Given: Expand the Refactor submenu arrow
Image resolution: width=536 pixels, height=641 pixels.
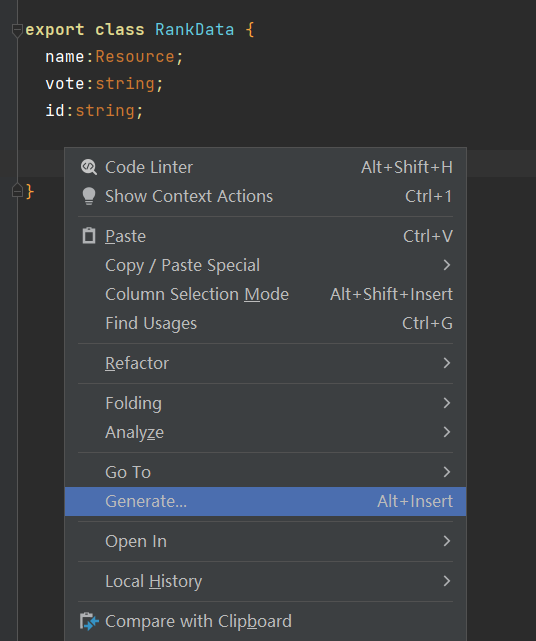Looking at the screenshot, I should click(x=447, y=363).
